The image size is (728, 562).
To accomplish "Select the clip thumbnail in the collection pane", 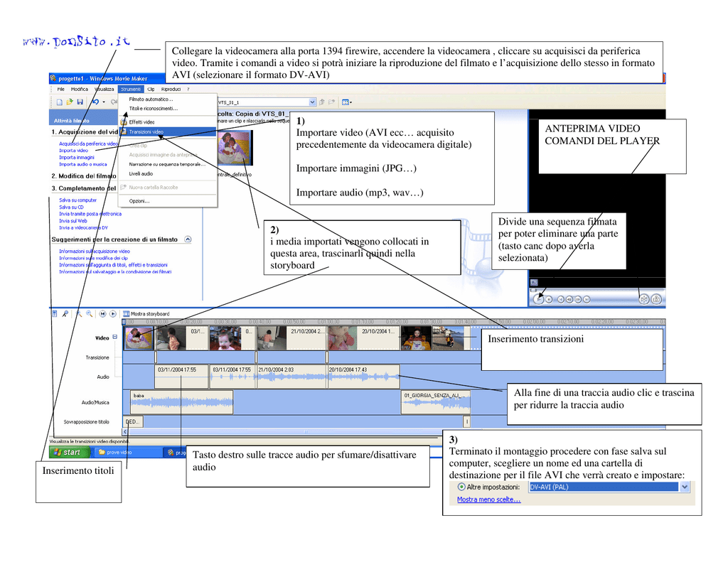I will pyautogui.click(x=235, y=148).
